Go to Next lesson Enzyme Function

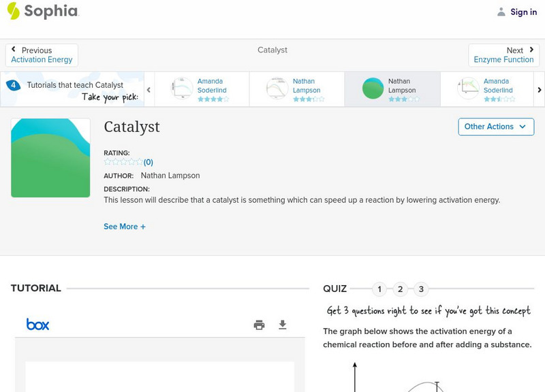[x=503, y=55]
